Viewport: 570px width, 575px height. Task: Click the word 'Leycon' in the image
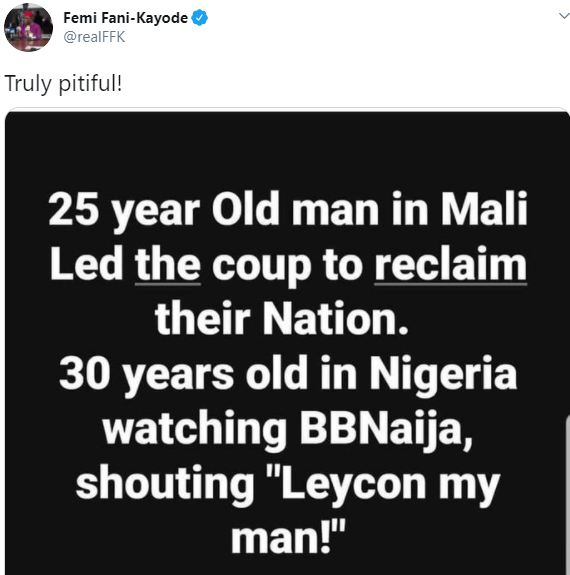click(x=353, y=485)
